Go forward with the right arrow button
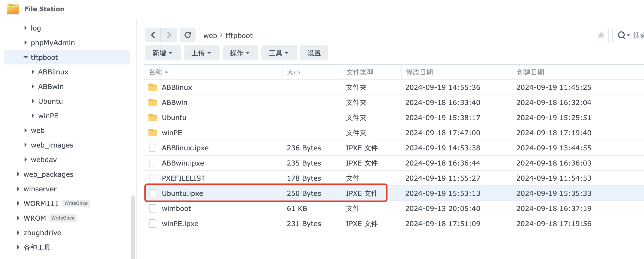The height and width of the screenshot is (259, 644). 169,35
